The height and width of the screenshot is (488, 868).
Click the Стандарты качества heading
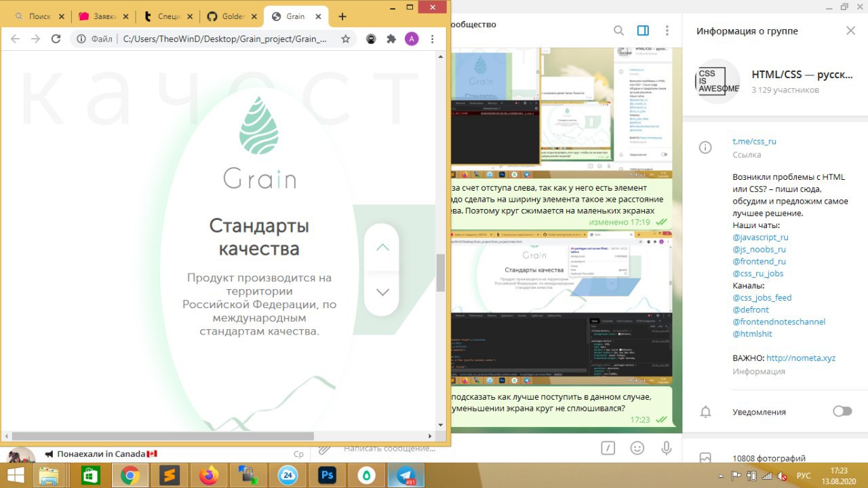[259, 237]
